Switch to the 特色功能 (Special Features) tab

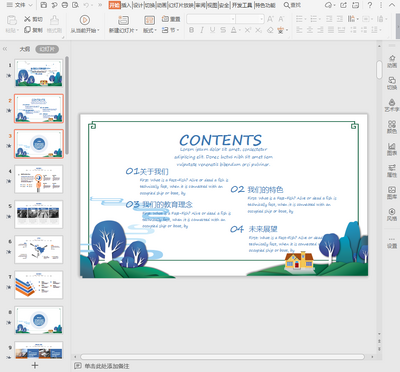click(x=265, y=5)
